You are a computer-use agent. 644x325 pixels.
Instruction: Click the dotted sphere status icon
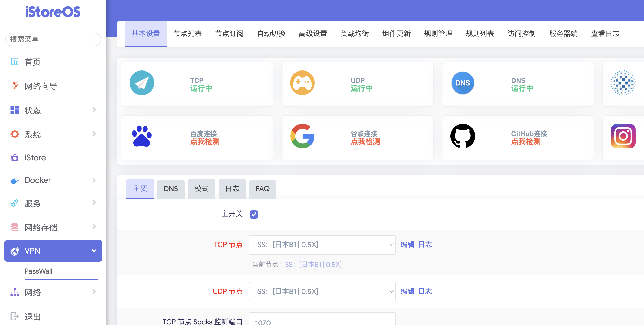(x=623, y=83)
